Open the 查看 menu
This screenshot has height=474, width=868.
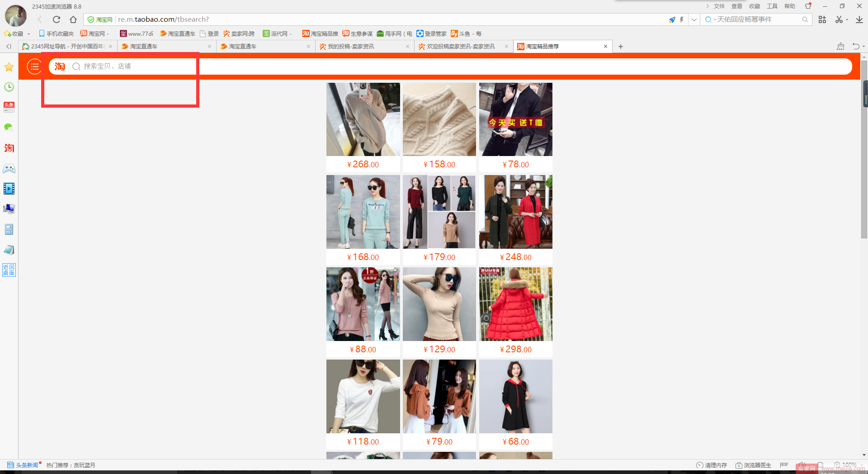pos(737,6)
